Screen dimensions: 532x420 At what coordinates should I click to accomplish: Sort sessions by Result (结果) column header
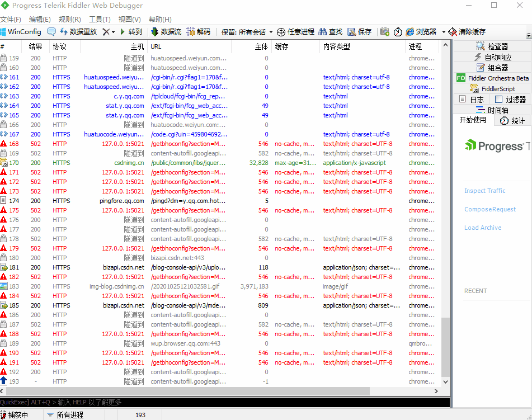[x=35, y=46]
